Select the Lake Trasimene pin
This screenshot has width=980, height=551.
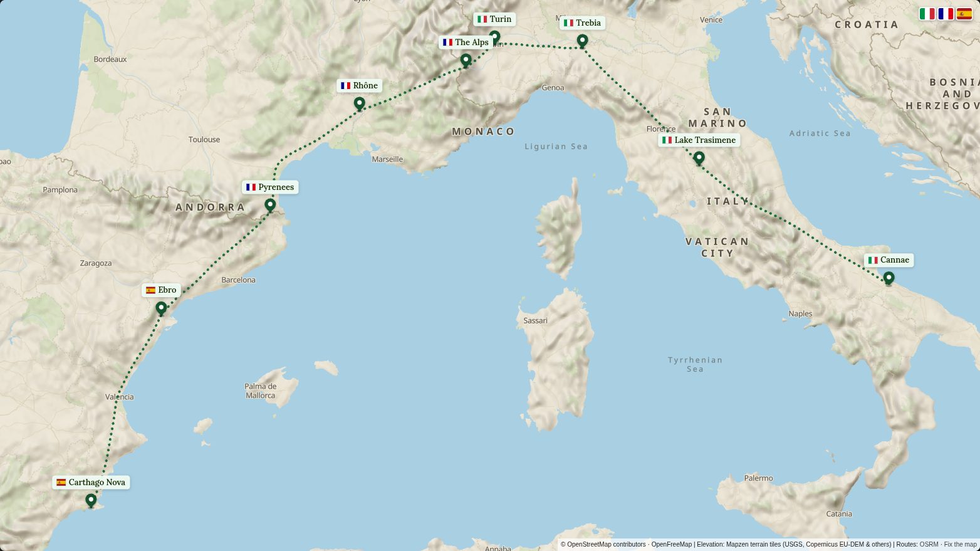(699, 158)
